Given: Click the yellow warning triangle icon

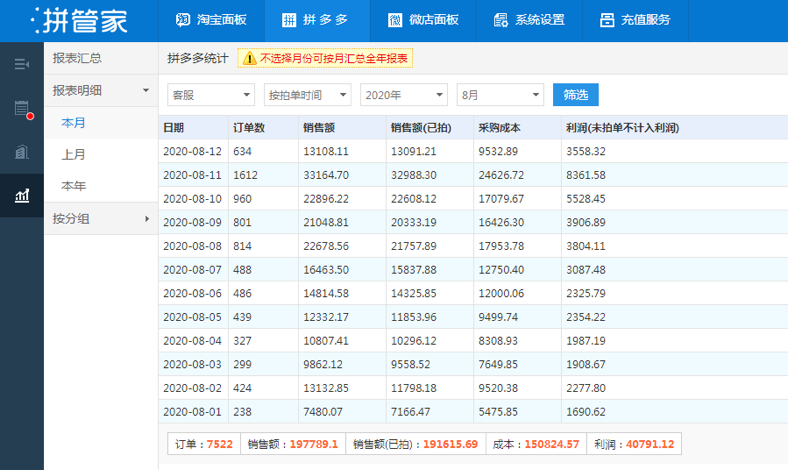Looking at the screenshot, I should pos(249,58).
